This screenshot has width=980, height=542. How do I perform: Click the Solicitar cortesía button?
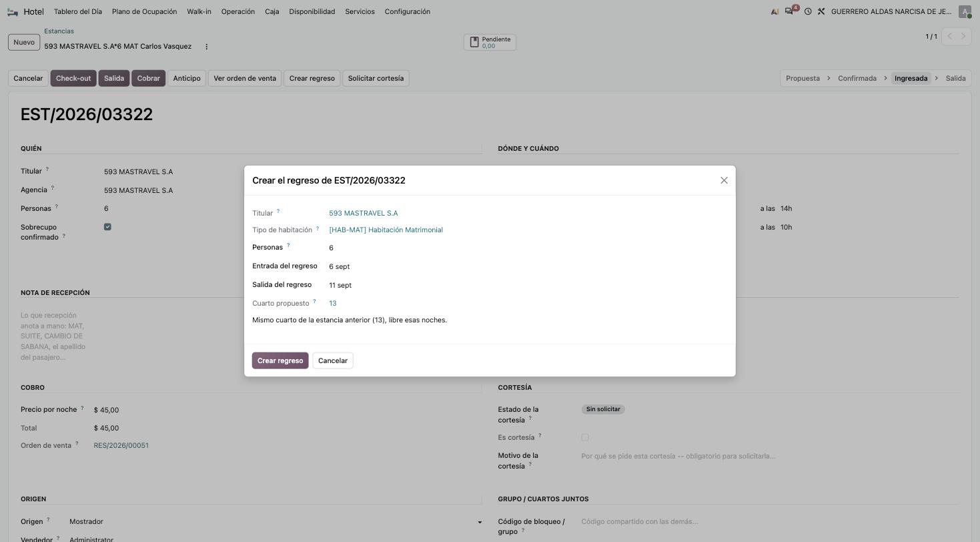pos(376,78)
